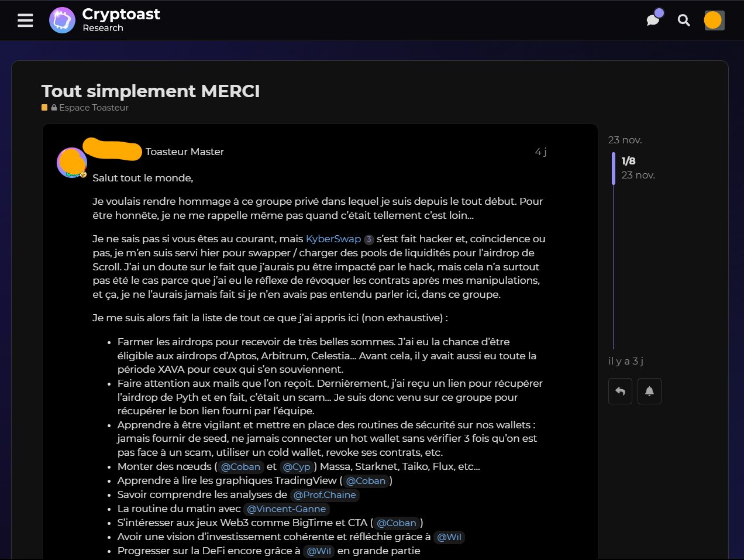Click the topic title 'Tout simplement MERCI'
This screenshot has width=744, height=560.
click(x=150, y=91)
